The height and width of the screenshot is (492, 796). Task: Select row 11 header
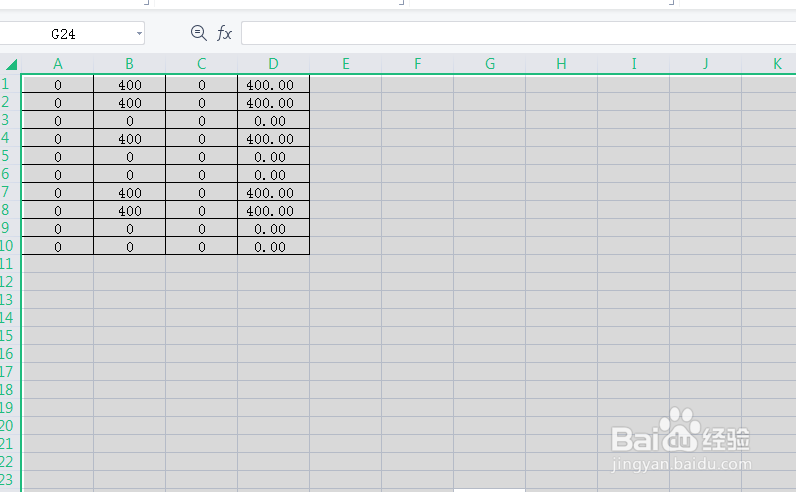10,264
